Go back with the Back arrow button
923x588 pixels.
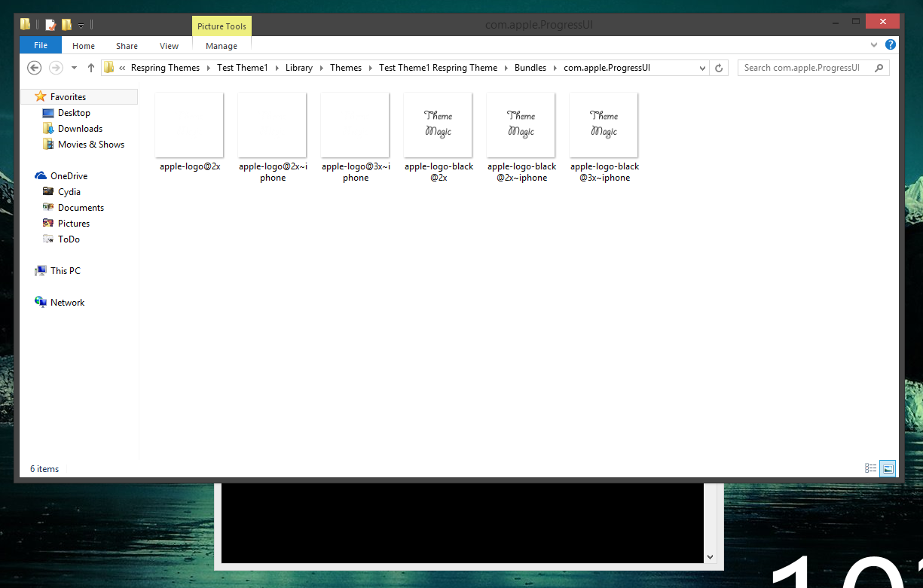(x=34, y=68)
